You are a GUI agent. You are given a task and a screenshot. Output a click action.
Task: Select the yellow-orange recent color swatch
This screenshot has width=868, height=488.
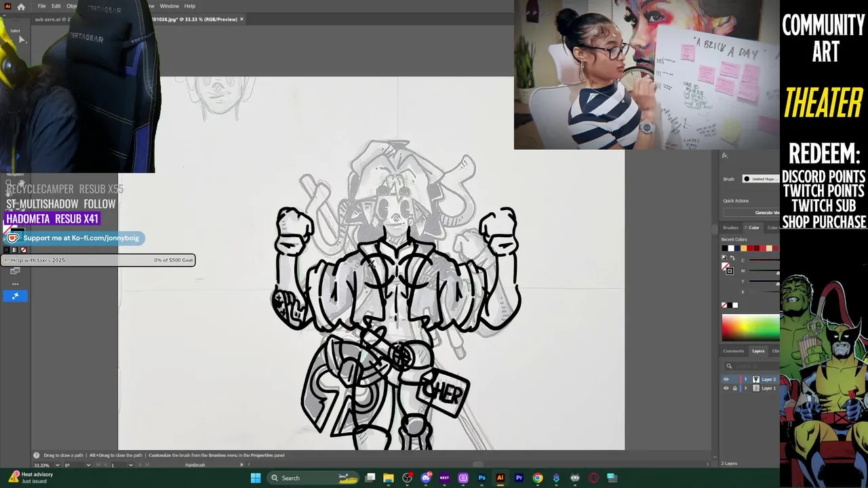[744, 248]
